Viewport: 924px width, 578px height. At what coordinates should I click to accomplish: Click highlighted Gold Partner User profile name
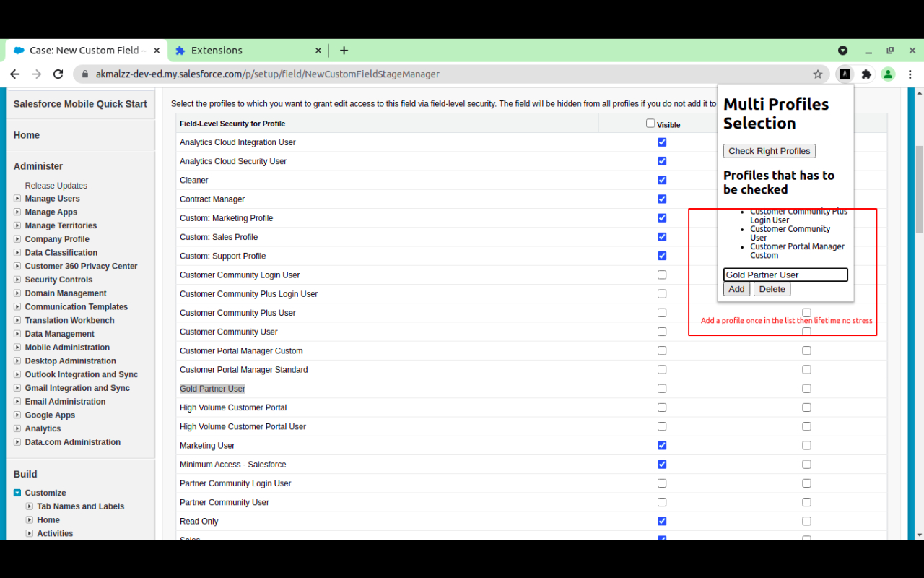click(212, 389)
